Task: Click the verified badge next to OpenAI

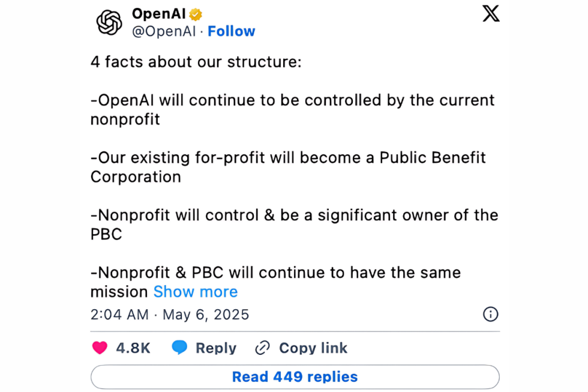Action: point(196,14)
